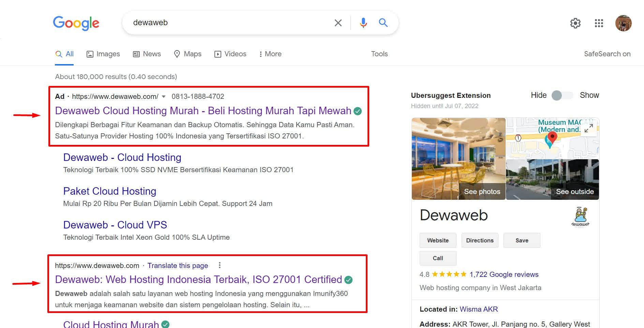Open the three-dot menu on the dewaweb.com result
Viewport: 644px width, 328px height.
[x=220, y=265]
